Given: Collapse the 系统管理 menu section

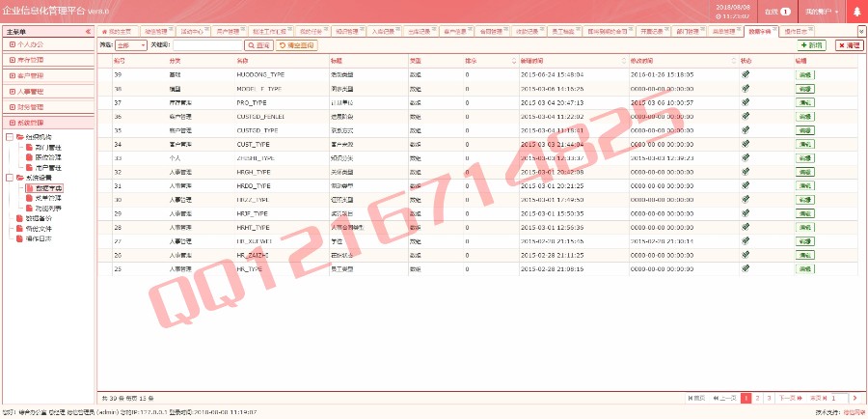Looking at the screenshot, I should tap(48, 123).
